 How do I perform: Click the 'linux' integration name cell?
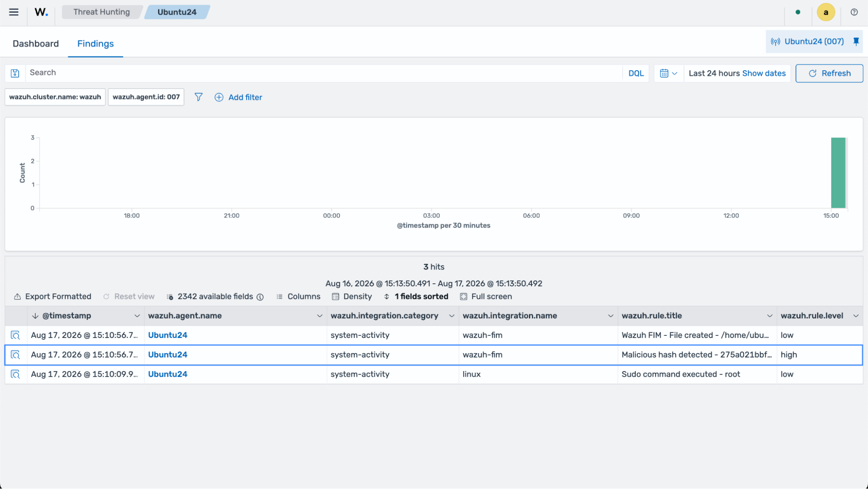click(x=538, y=374)
